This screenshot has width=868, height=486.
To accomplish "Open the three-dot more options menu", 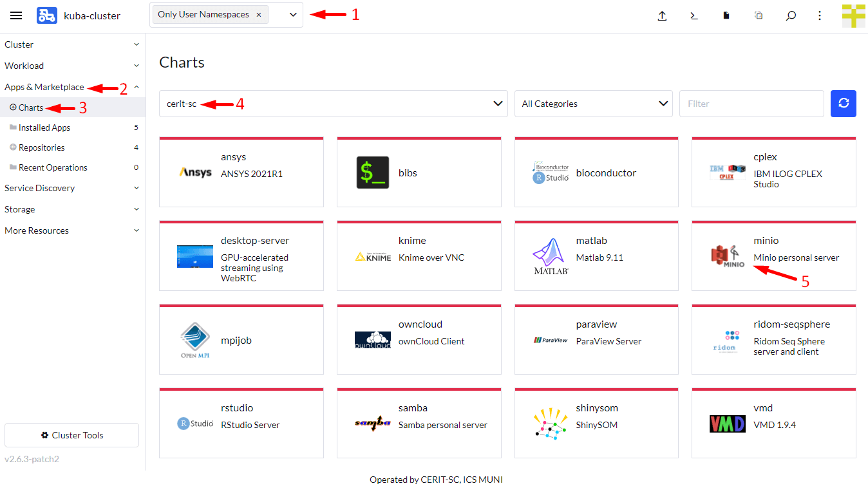I will (x=820, y=16).
